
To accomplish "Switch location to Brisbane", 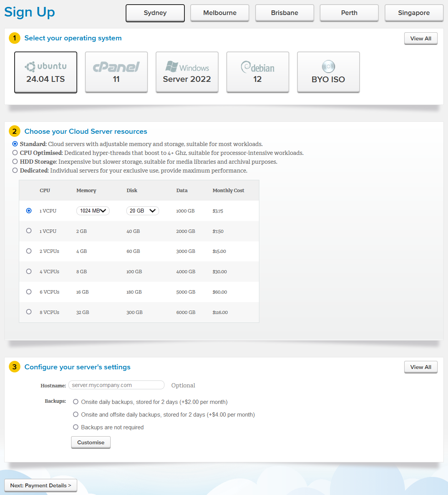I will 285,13.
